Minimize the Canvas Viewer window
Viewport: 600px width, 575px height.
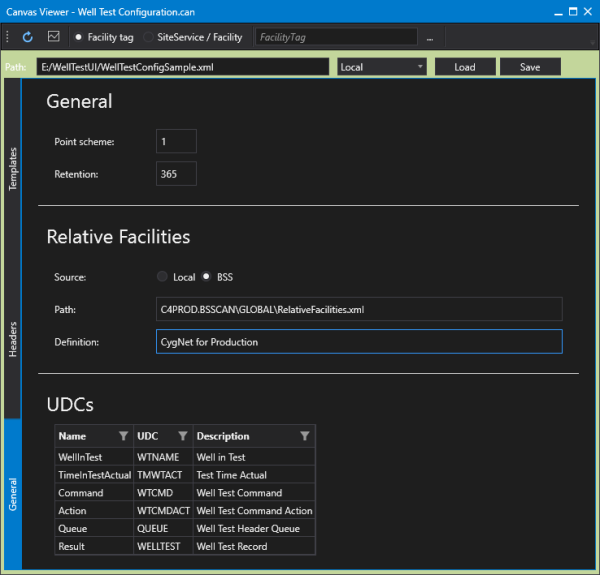[x=558, y=12]
